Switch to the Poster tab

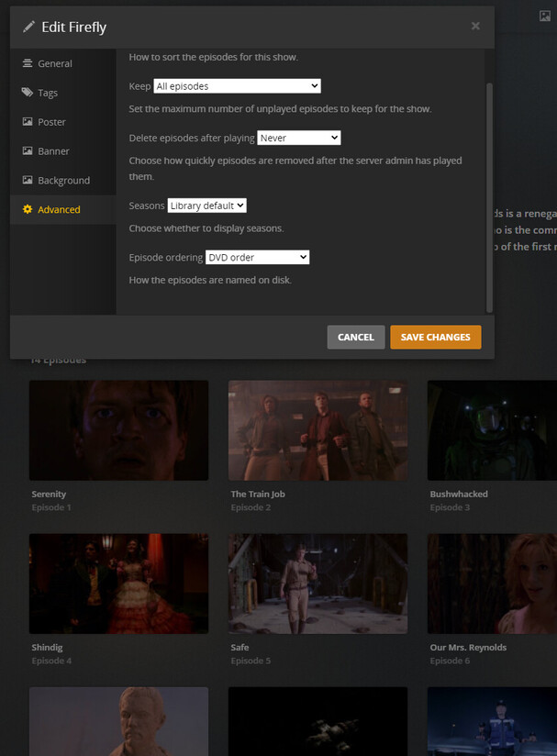(x=63, y=122)
